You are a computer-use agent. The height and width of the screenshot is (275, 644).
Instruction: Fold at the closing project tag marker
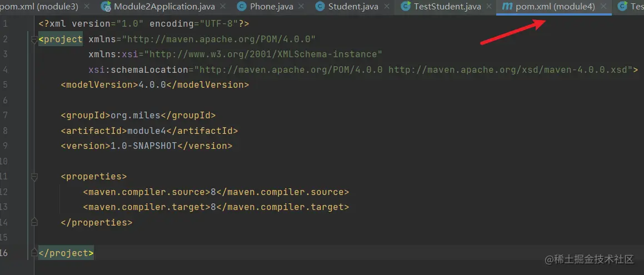pos(34,253)
